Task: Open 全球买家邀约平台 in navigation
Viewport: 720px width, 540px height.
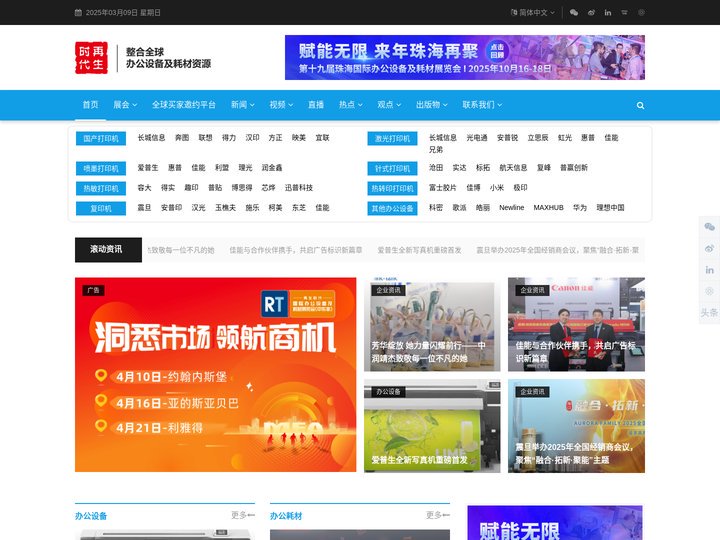Action: point(184,105)
